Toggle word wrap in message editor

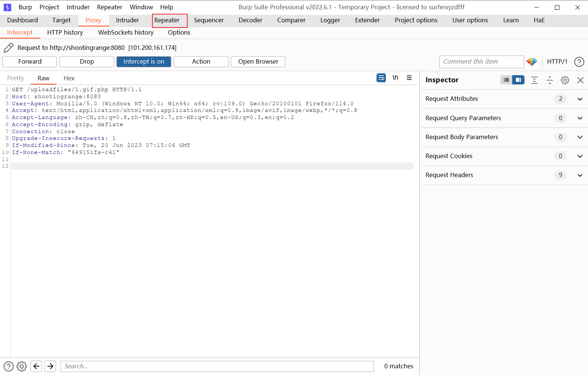point(381,78)
